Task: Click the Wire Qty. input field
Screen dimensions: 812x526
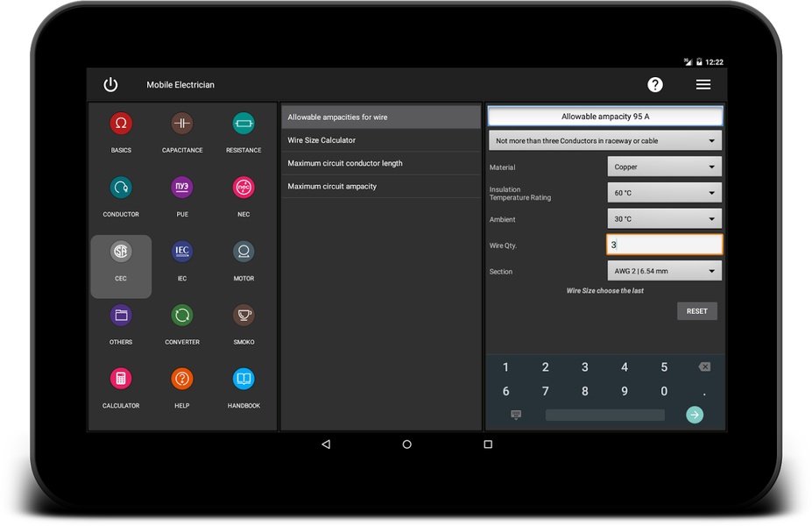Action: tap(665, 245)
